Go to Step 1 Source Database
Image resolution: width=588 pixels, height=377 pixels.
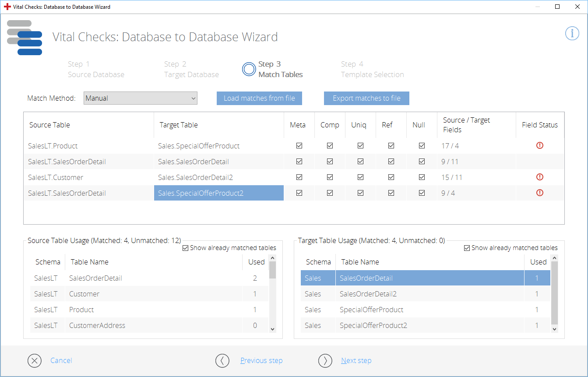[96, 69]
